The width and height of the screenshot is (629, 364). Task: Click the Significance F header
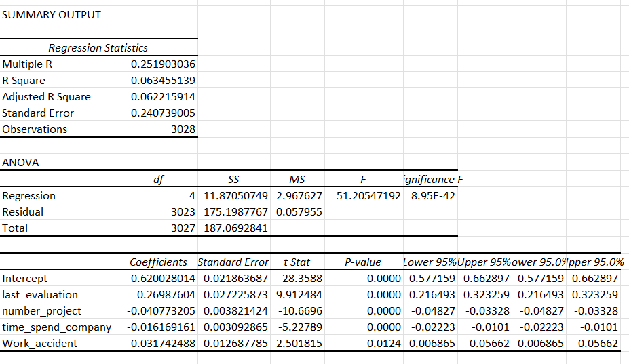(433, 179)
